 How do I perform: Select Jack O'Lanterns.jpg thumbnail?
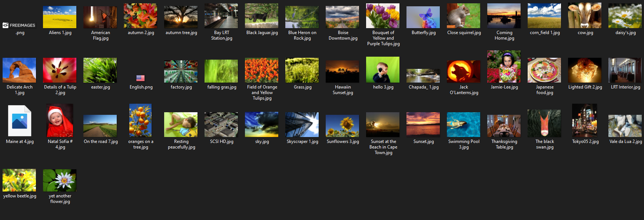point(464,71)
